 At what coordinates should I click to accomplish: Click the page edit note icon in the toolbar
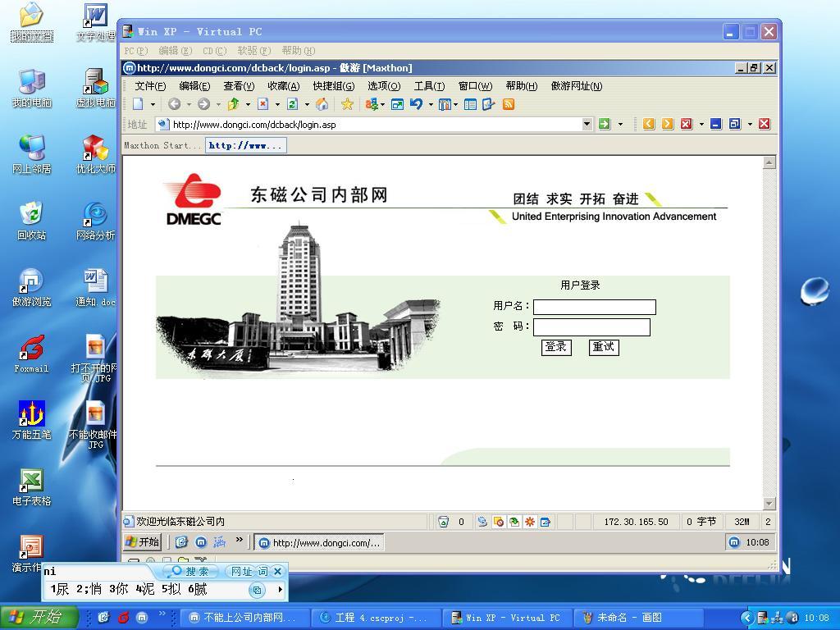tap(488, 104)
